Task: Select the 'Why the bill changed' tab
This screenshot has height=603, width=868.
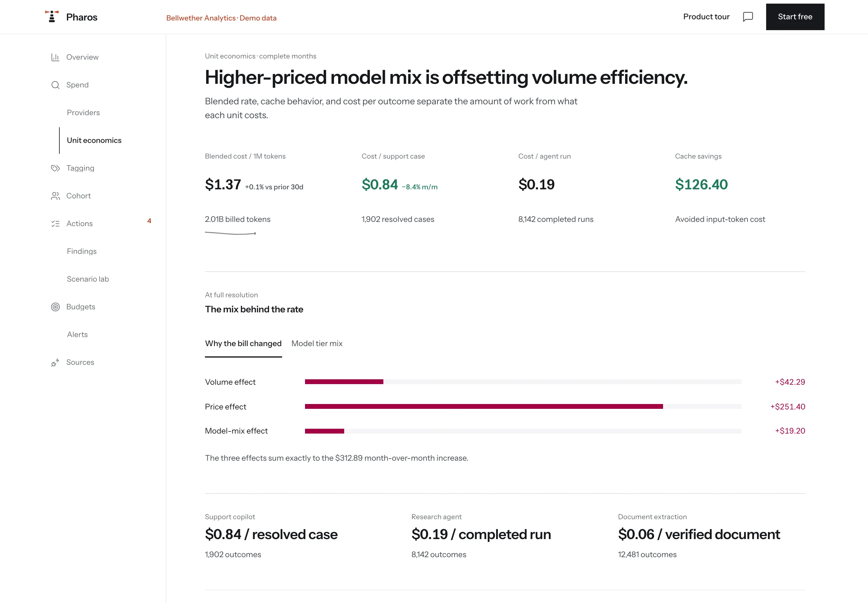Action: [243, 343]
